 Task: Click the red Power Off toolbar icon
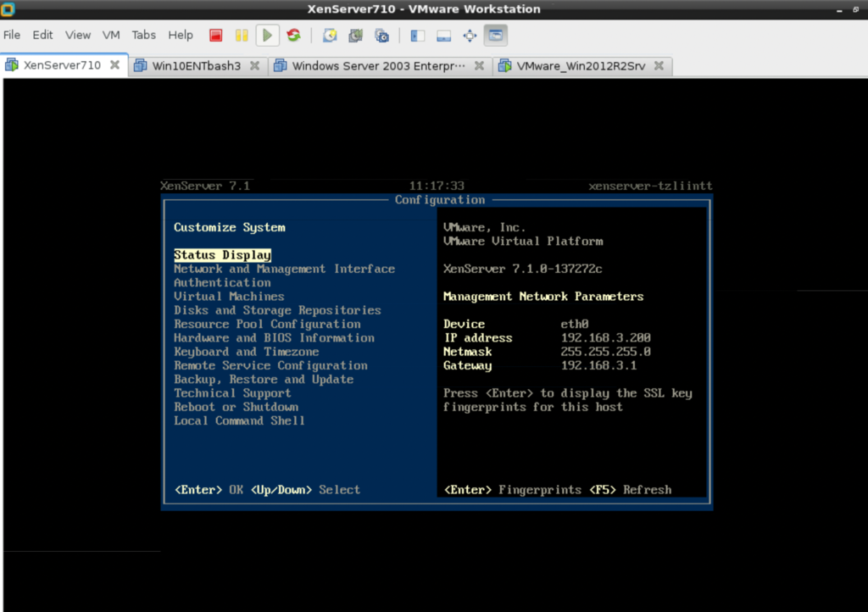coord(216,36)
